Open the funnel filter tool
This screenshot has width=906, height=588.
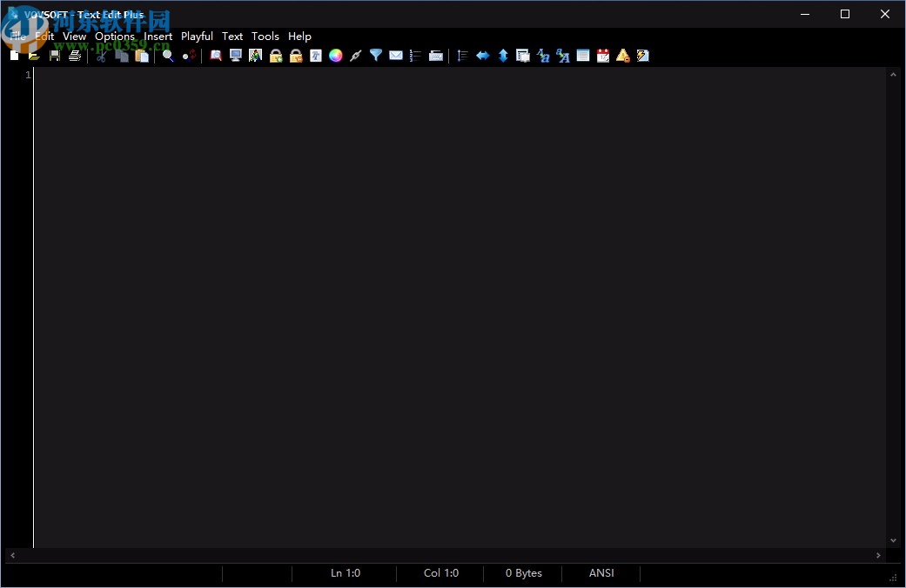click(375, 55)
